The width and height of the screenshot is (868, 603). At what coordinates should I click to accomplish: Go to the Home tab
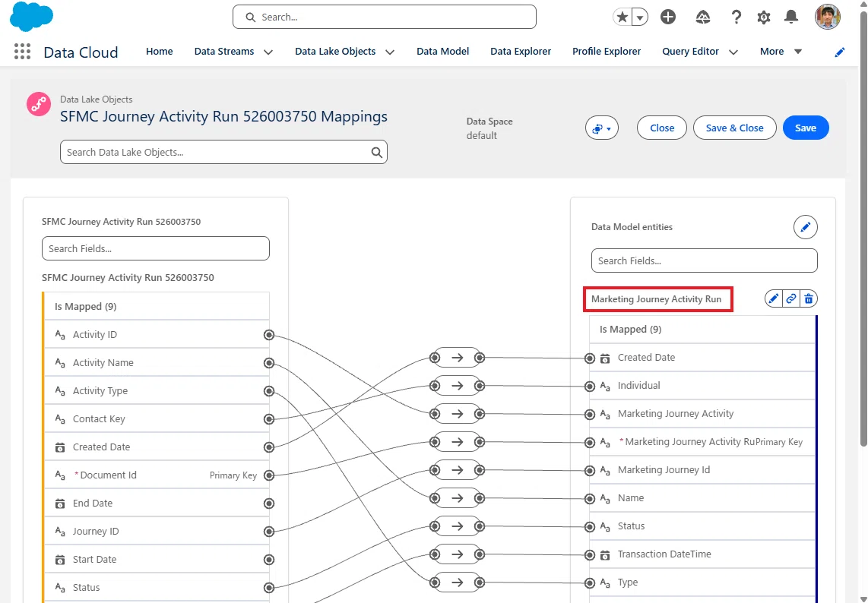click(160, 52)
